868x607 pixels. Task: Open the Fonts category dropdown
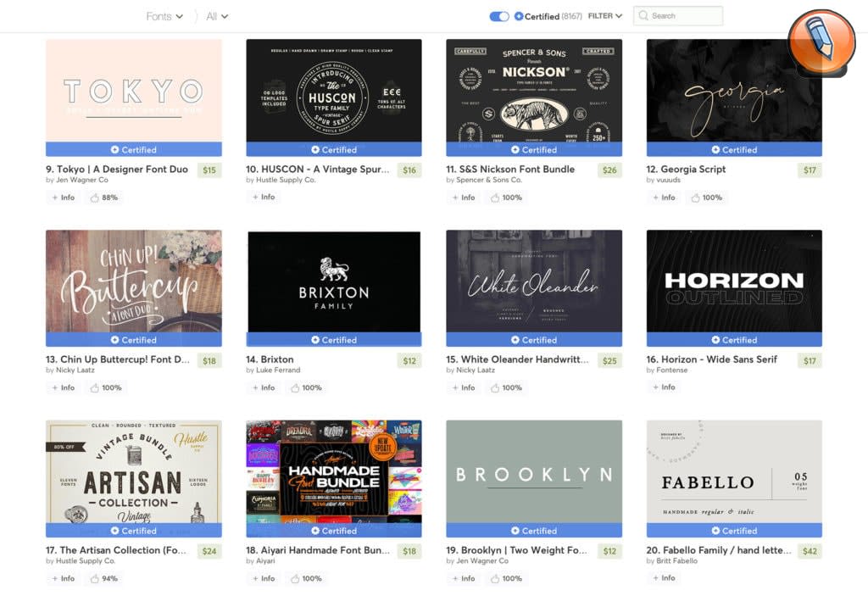coord(164,17)
